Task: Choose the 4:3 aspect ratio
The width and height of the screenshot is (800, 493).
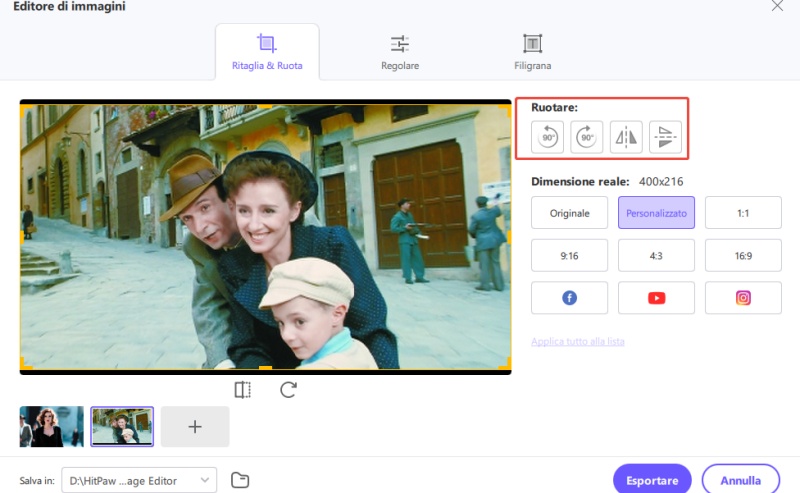Action: [x=656, y=255]
